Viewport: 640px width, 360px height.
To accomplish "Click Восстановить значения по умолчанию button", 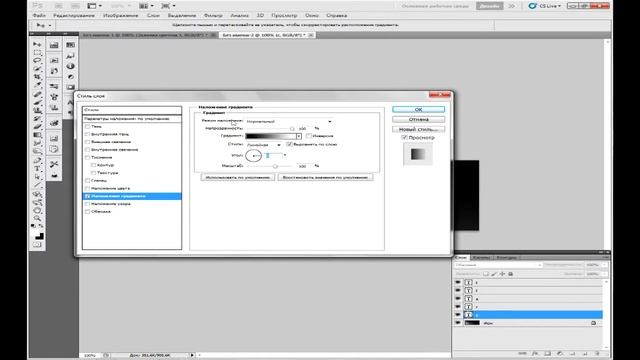I will point(325,178).
